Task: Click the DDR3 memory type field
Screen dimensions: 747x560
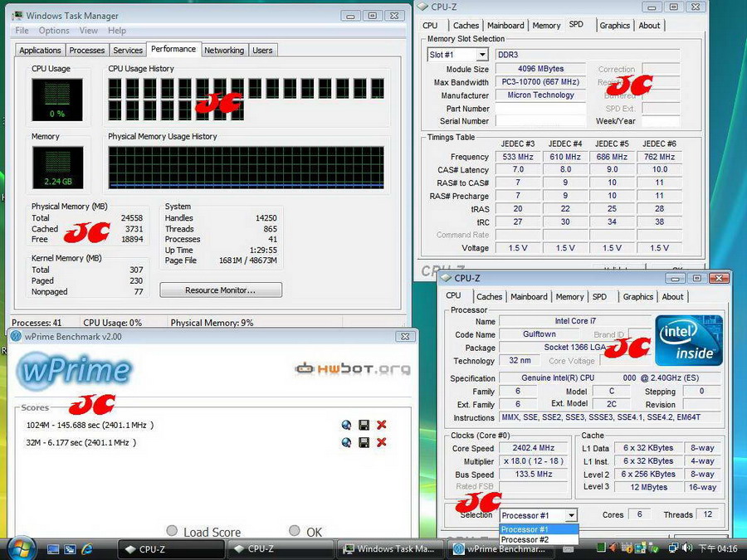Action: (x=588, y=55)
